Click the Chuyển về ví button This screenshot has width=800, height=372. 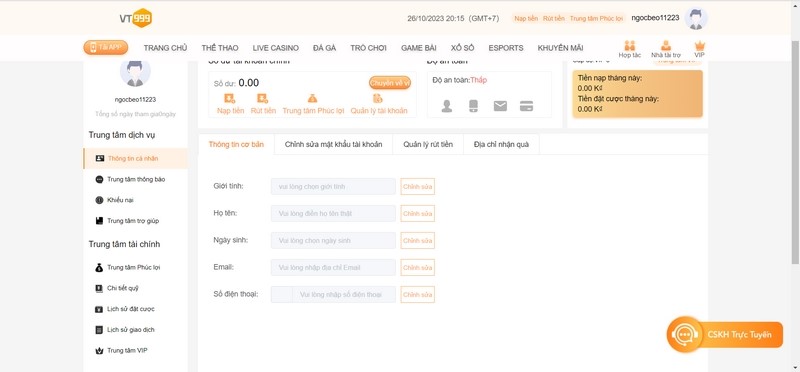[390, 83]
